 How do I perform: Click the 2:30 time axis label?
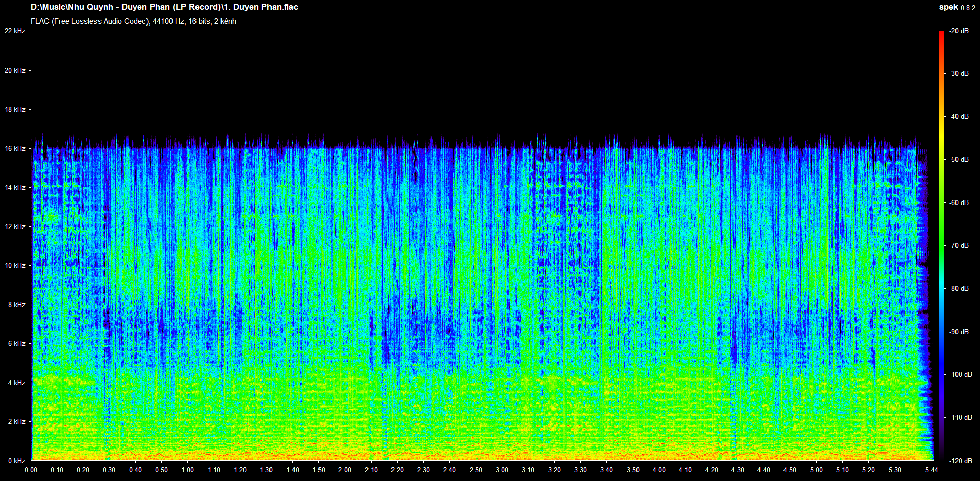[x=424, y=470]
